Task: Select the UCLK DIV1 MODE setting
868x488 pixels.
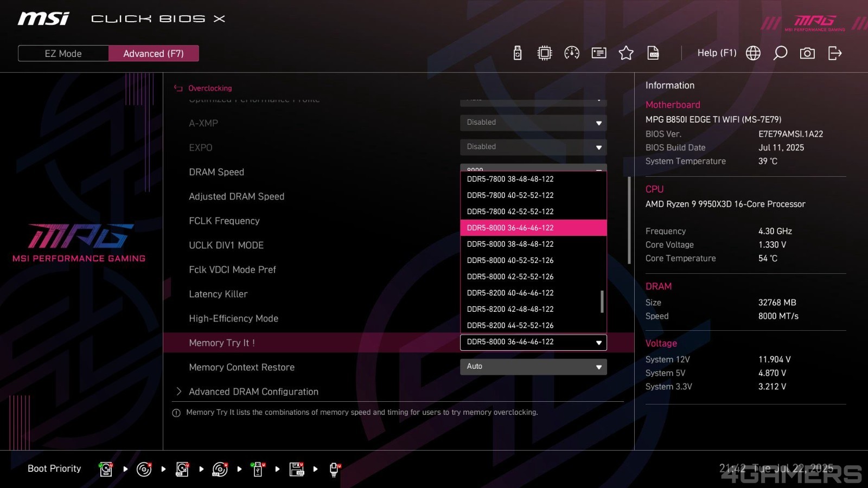Action: click(x=226, y=245)
